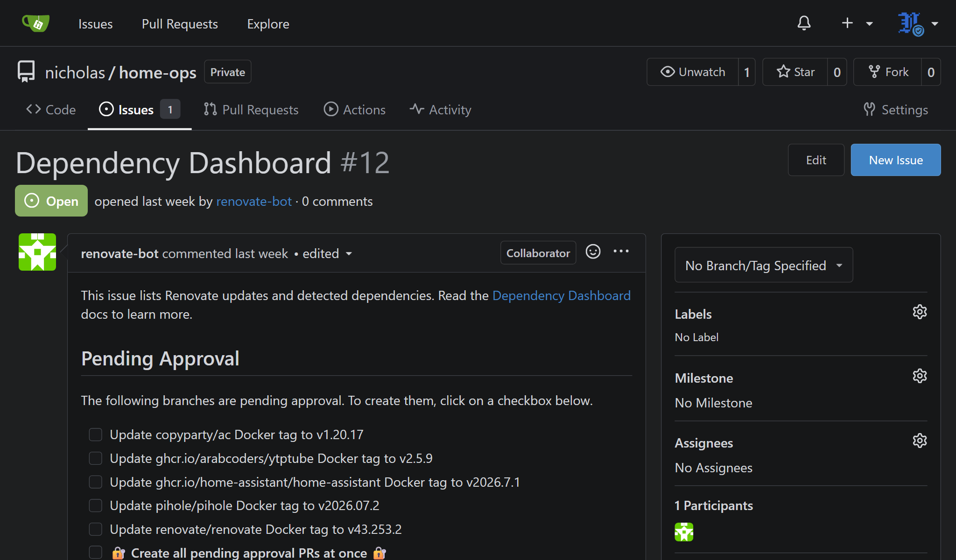
Task: Open the Gitea home logo
Action: [x=36, y=23]
